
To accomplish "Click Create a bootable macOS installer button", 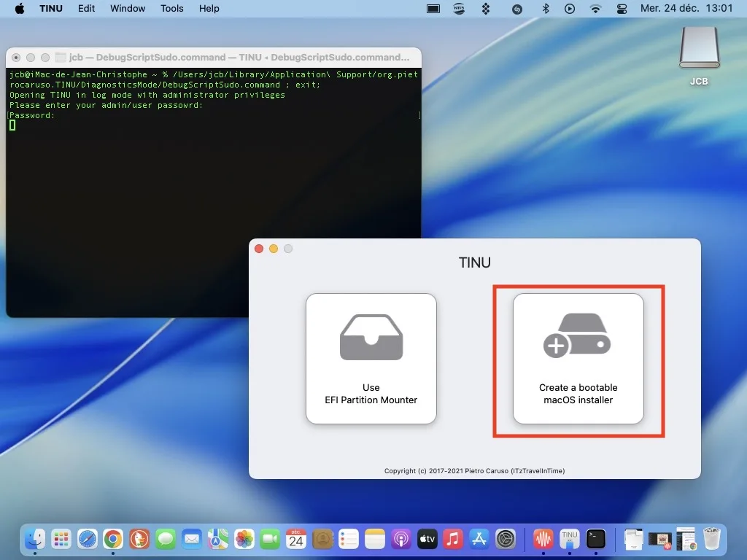I will 578,359.
